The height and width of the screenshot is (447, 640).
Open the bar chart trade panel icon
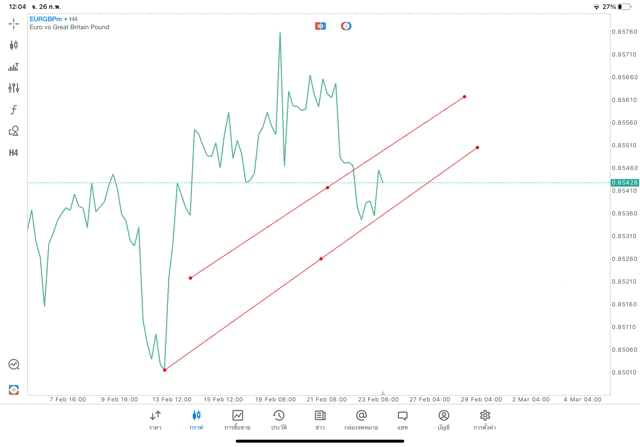point(14,67)
